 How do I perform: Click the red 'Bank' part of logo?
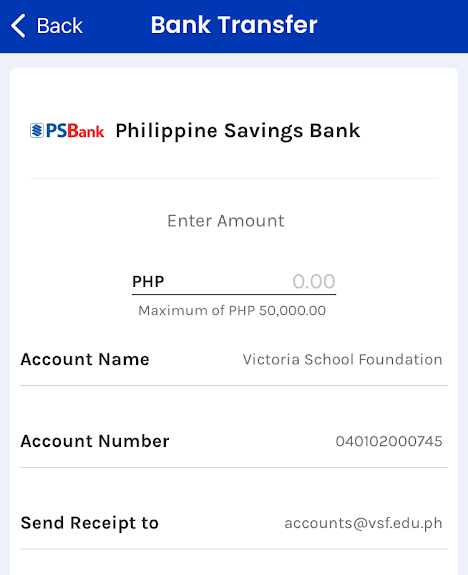pyautogui.click(x=86, y=131)
